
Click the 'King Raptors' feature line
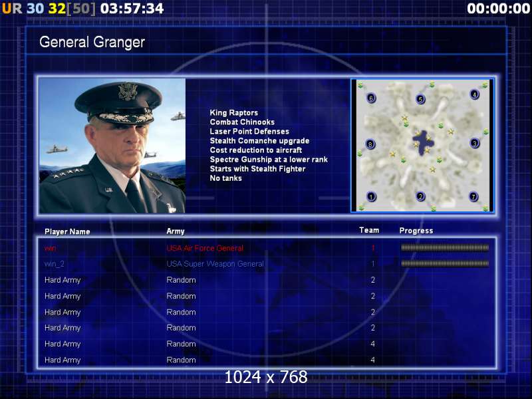pos(234,112)
